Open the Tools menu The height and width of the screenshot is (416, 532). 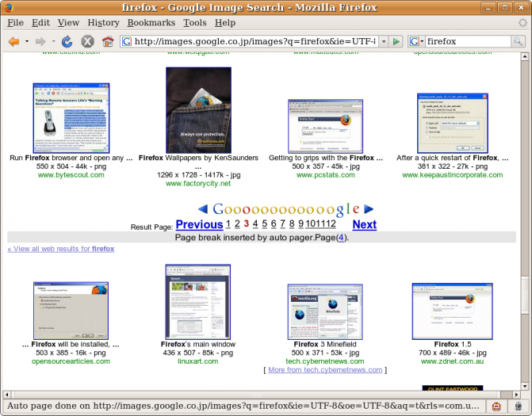click(x=195, y=23)
